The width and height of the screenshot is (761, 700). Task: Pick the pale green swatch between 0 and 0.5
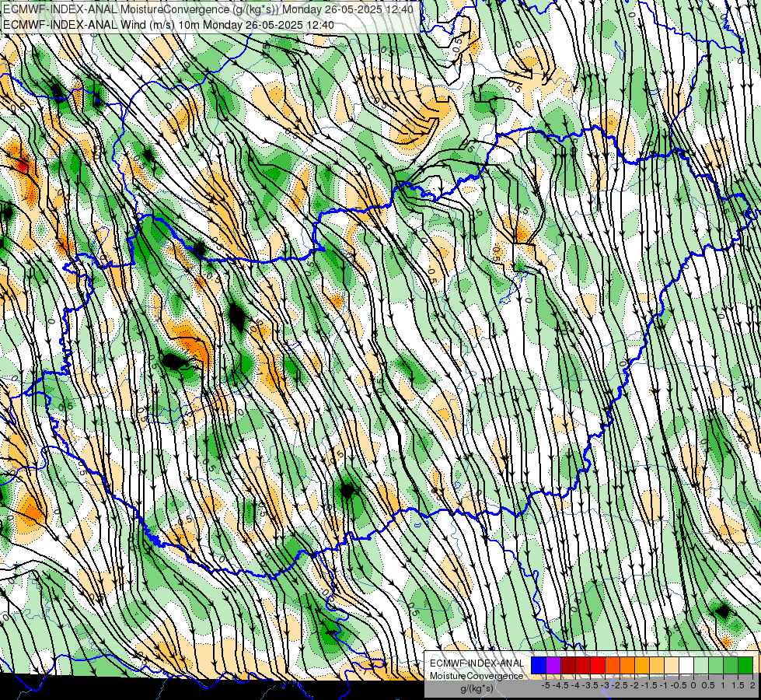pos(701,666)
